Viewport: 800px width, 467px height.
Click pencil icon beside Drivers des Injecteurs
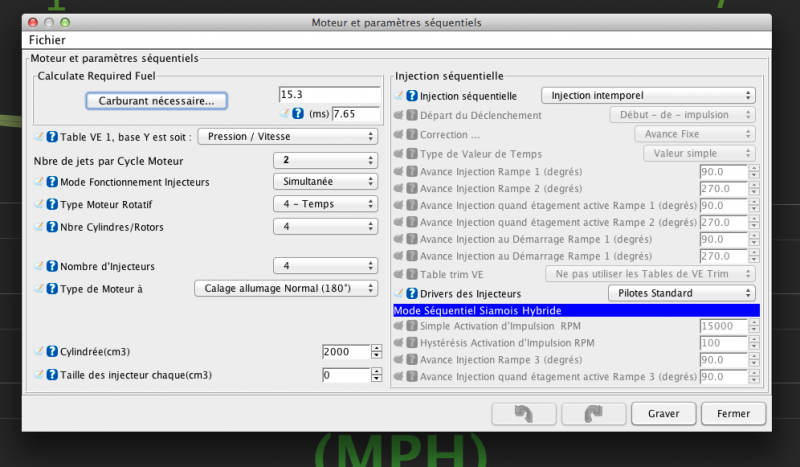click(x=399, y=293)
